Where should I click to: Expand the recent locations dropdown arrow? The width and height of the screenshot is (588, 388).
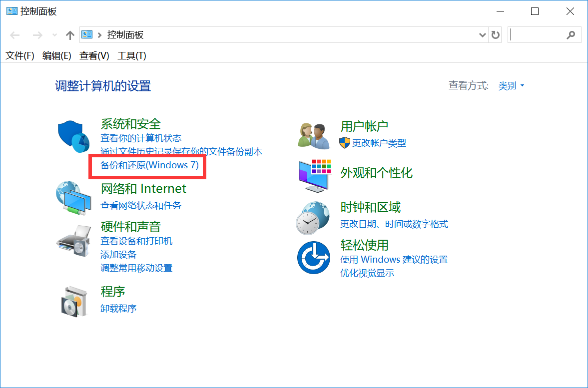coord(54,35)
